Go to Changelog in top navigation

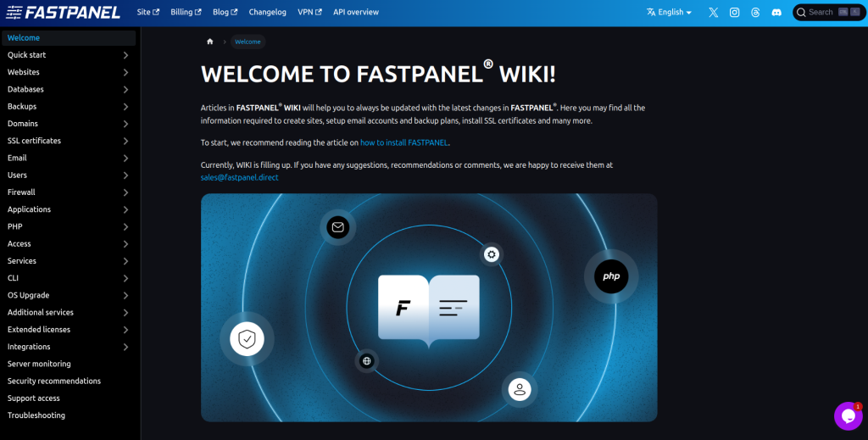pos(267,12)
